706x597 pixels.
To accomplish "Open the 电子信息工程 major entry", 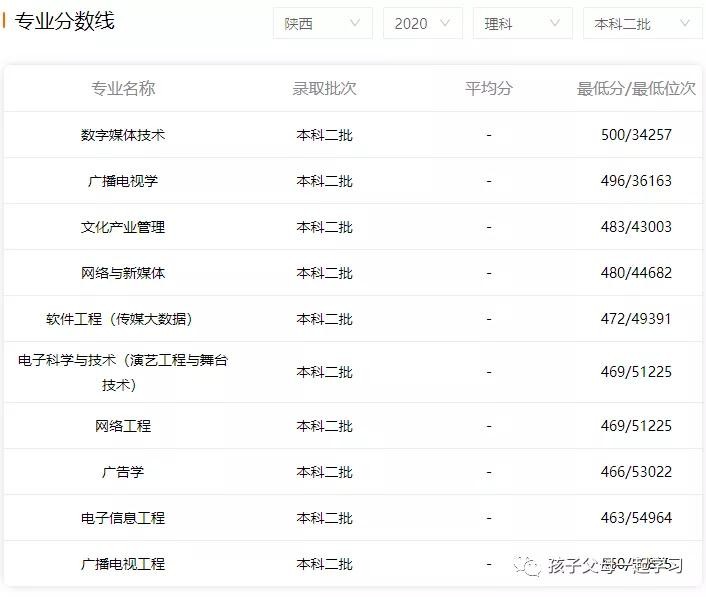I will [x=123, y=518].
